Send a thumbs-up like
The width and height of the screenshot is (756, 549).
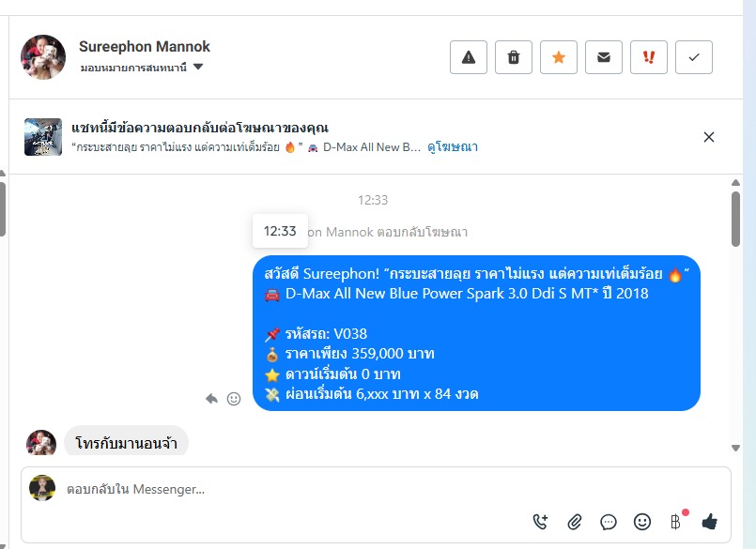click(x=710, y=522)
